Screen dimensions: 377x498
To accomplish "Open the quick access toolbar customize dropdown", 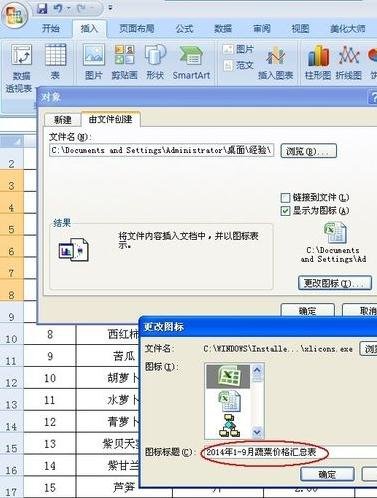I will click(110, 7).
